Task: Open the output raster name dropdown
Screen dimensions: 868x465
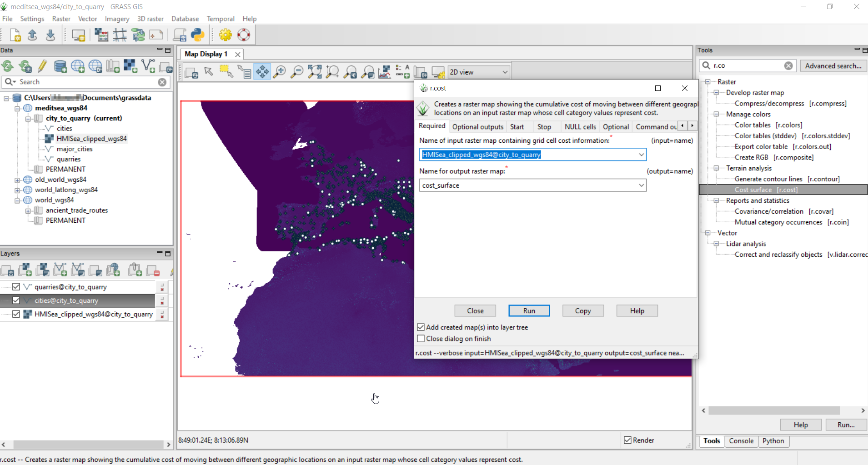Action: 641,185
